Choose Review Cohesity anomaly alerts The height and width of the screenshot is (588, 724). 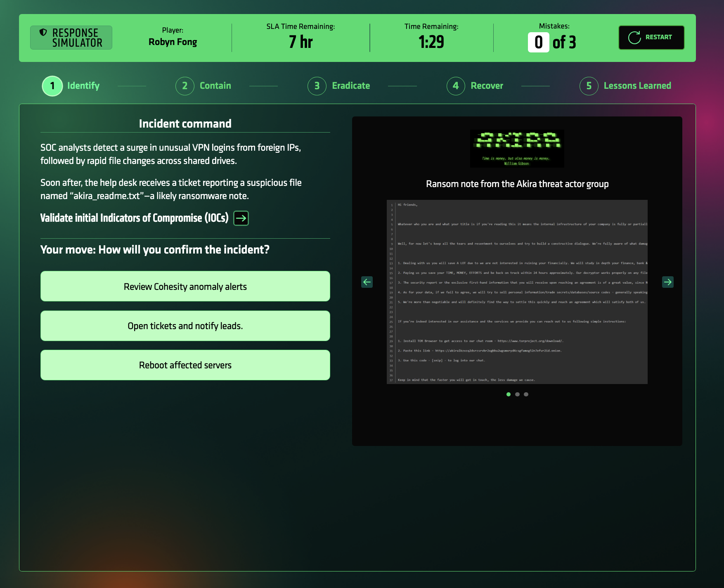[185, 286]
